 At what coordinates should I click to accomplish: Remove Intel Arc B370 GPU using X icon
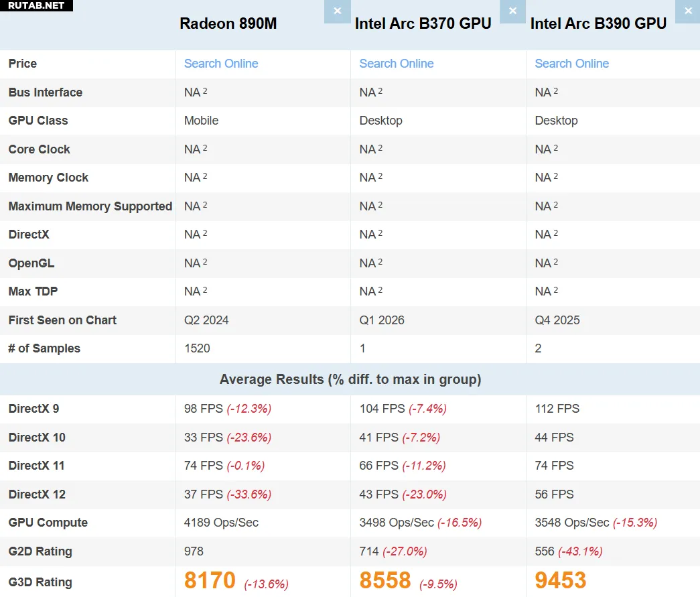pos(512,11)
